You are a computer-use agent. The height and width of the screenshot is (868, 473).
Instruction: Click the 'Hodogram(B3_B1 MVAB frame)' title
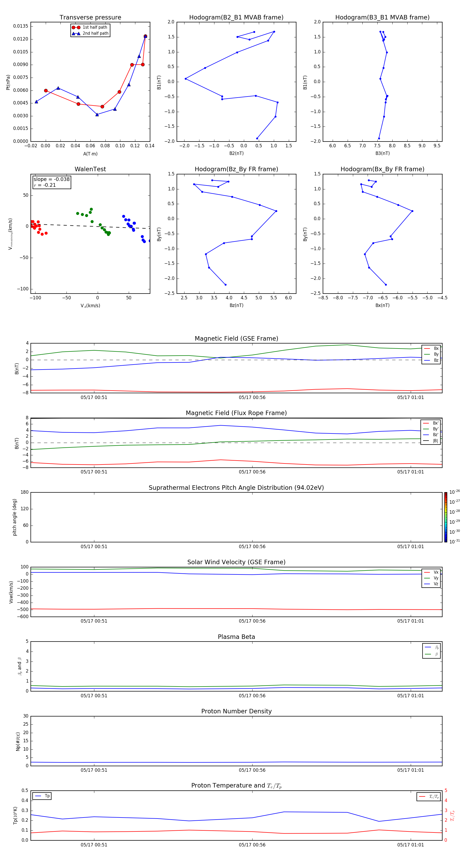point(382,18)
